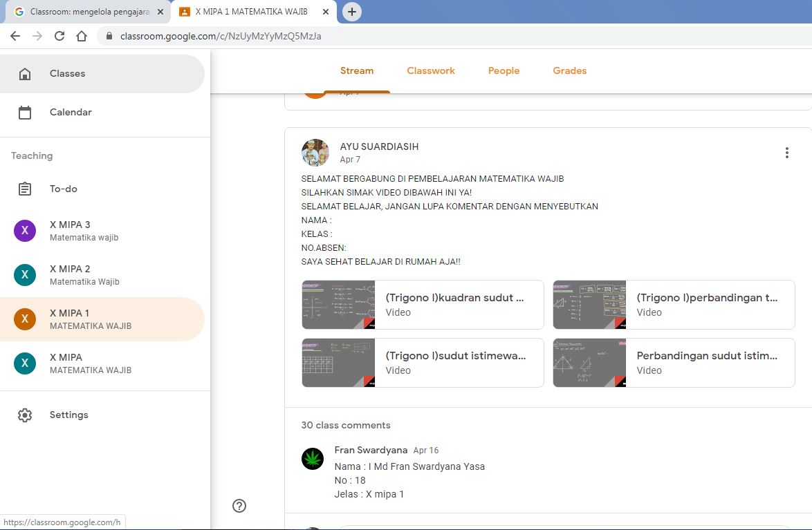
Task: Open the Calendar menu item
Action: pos(102,113)
